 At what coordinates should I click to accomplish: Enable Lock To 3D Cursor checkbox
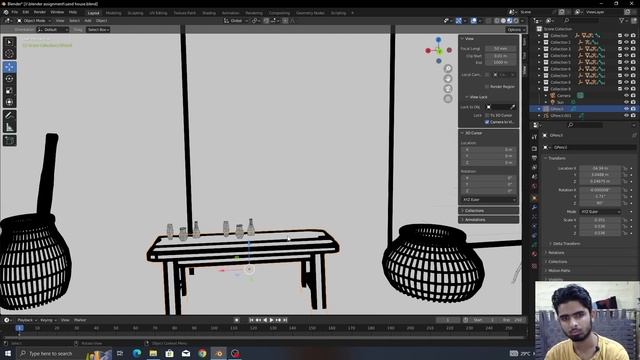[487, 115]
